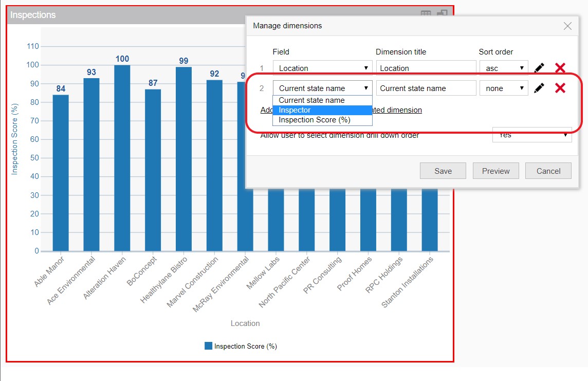The height and width of the screenshot is (381, 588).
Task: Focus the Location dimension title field
Action: coord(426,68)
